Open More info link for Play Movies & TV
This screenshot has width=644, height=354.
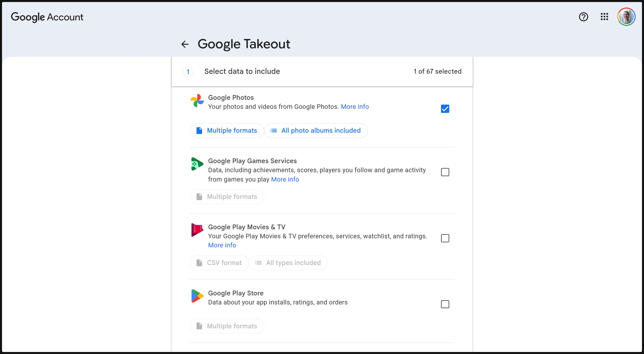[x=222, y=245]
